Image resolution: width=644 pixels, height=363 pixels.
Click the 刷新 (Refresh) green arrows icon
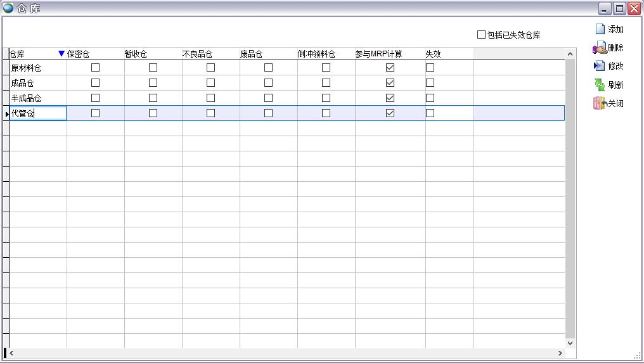click(x=600, y=84)
